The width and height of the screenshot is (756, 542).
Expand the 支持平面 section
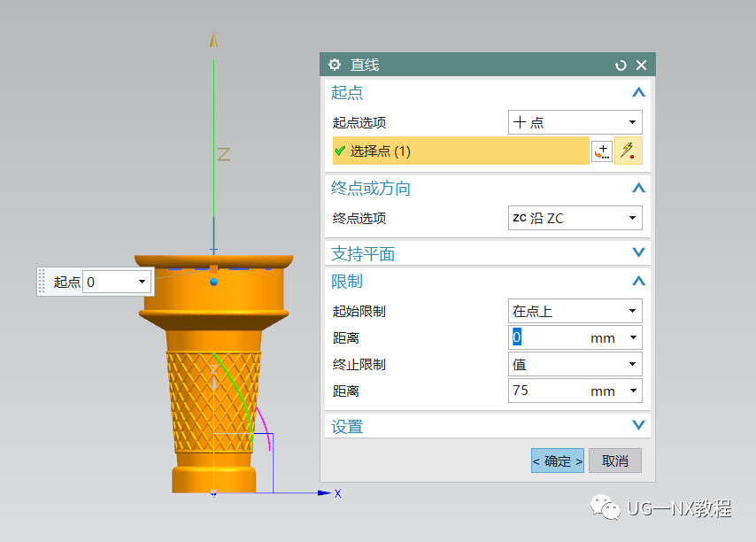638,252
